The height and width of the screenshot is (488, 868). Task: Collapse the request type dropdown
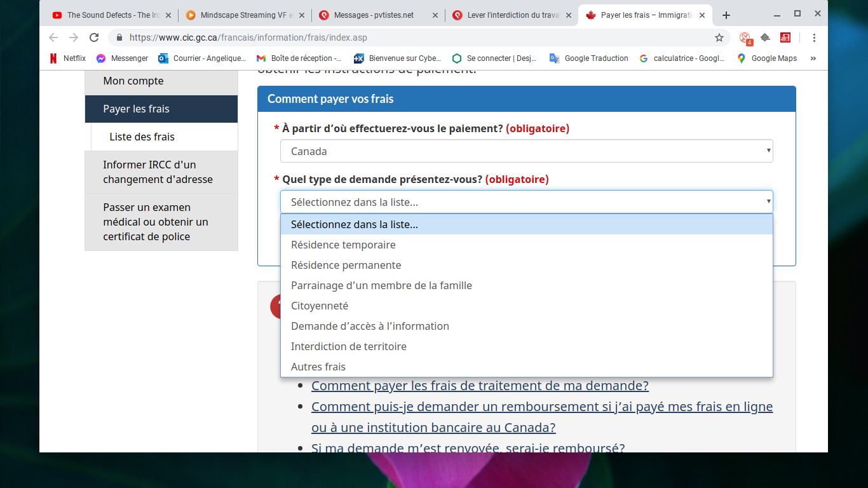pos(526,202)
